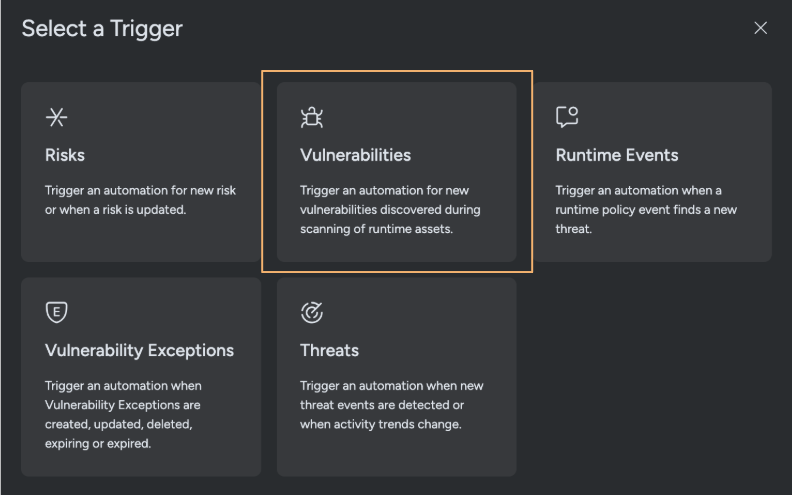Click the Risks asterisk icon
Image resolution: width=792 pixels, height=495 pixels.
[x=57, y=118]
